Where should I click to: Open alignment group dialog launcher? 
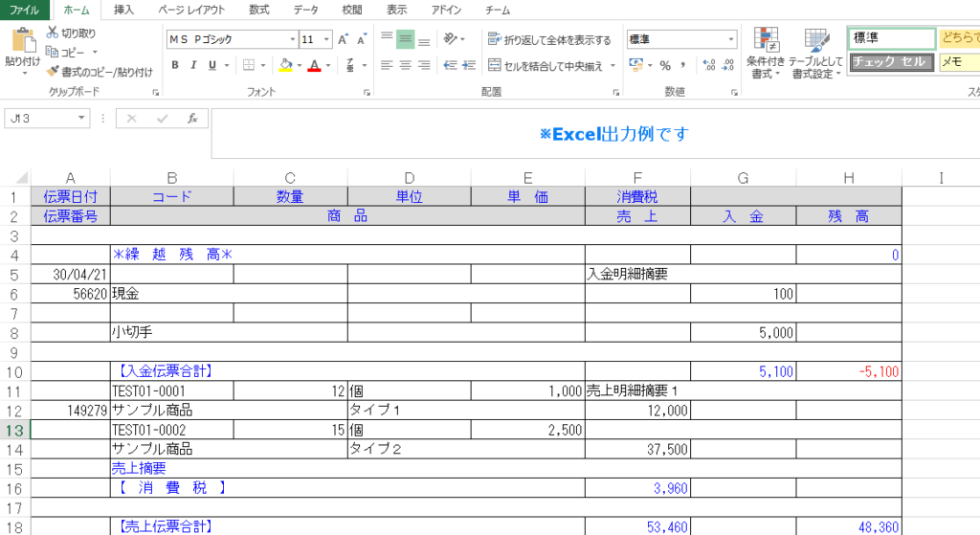[x=615, y=93]
